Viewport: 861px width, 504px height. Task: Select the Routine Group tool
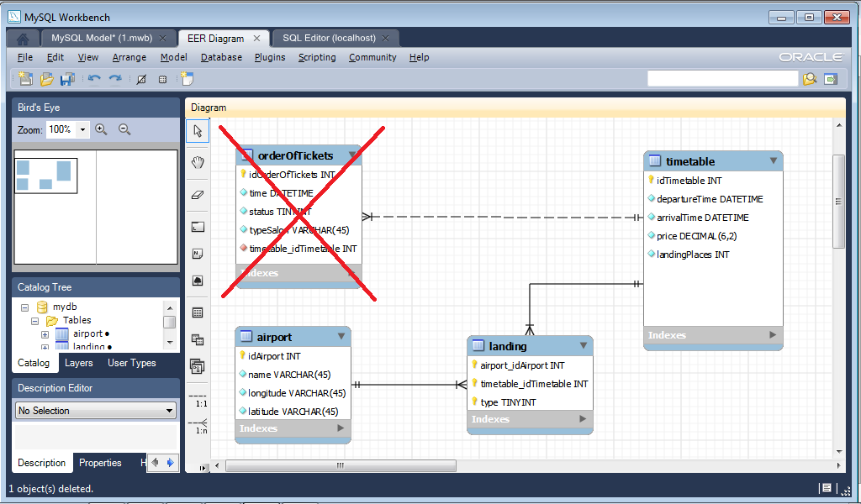point(198,365)
